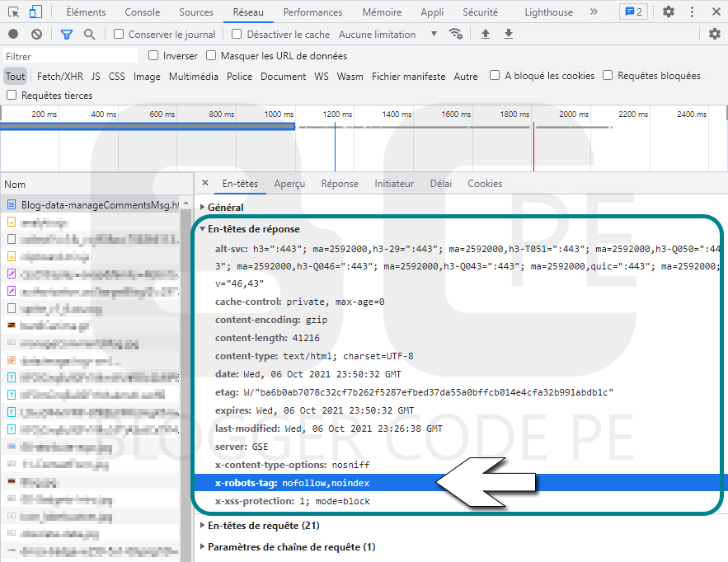Filter requests by Tout
Image resolution: width=728 pixels, height=562 pixels.
15,76
